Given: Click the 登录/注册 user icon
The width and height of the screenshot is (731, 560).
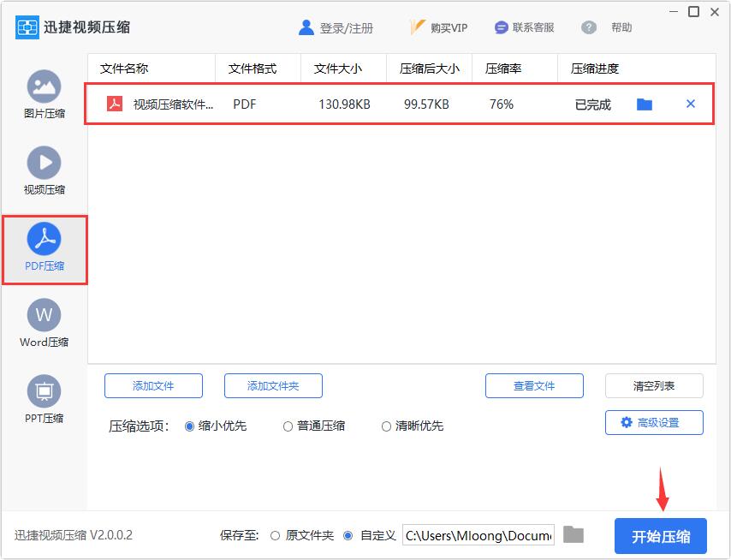Looking at the screenshot, I should pos(306,27).
